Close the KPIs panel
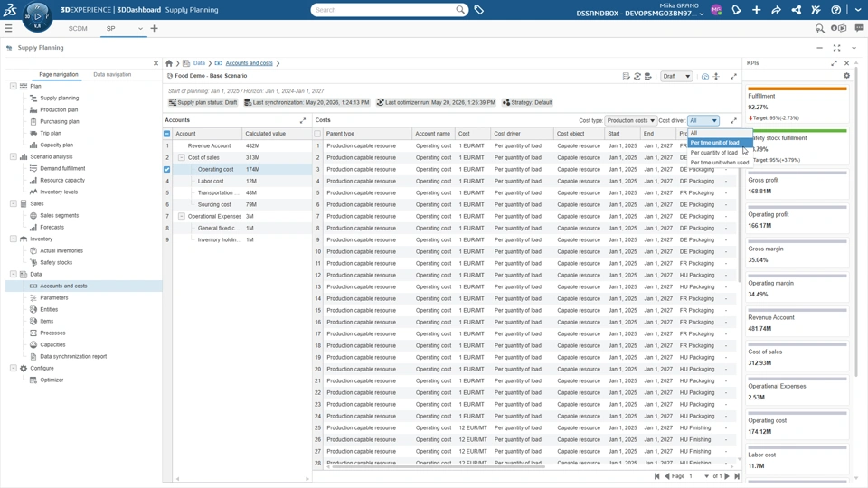Viewport: 868px width, 488px height. [846, 63]
